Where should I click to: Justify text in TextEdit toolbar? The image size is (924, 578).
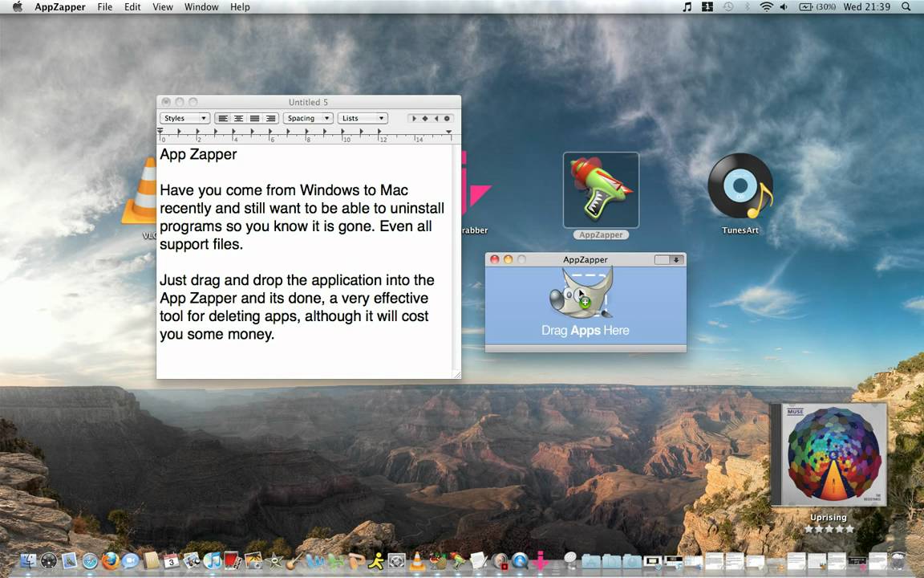254,118
